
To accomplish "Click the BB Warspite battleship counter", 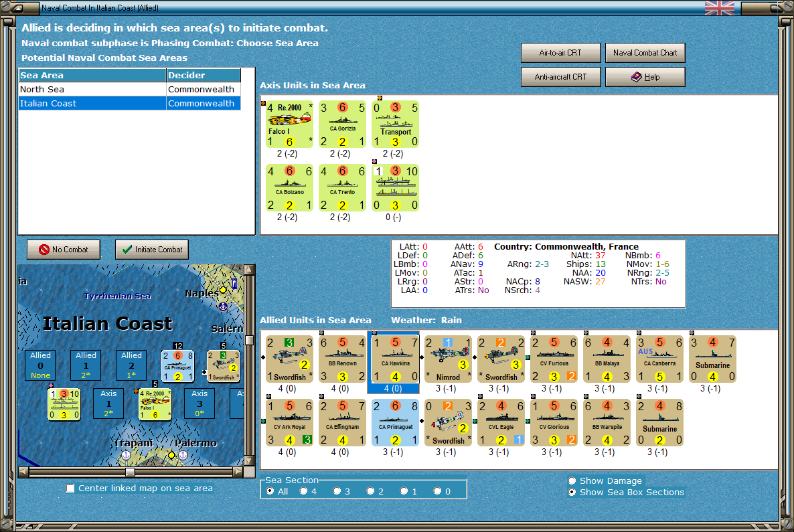I will (607, 423).
